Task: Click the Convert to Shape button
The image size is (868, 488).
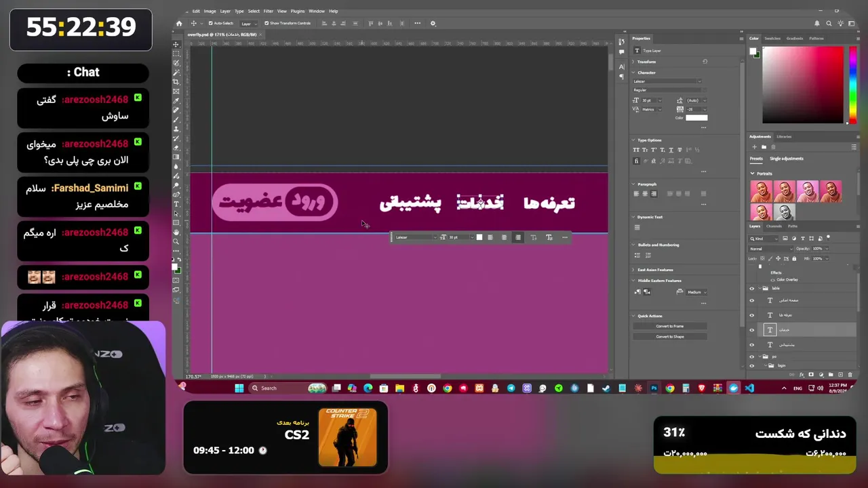Action: [669, 337]
